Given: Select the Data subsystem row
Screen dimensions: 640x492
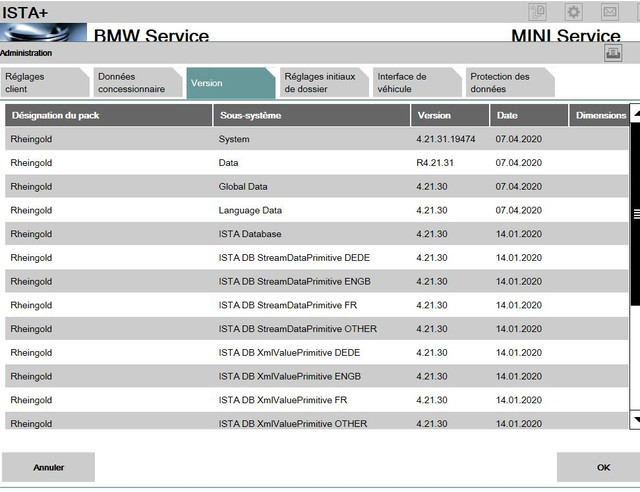Looking at the screenshot, I should pos(316,163).
